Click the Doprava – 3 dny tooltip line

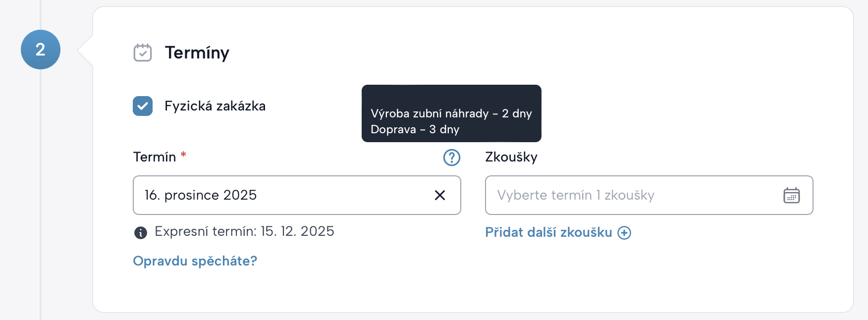tap(415, 129)
